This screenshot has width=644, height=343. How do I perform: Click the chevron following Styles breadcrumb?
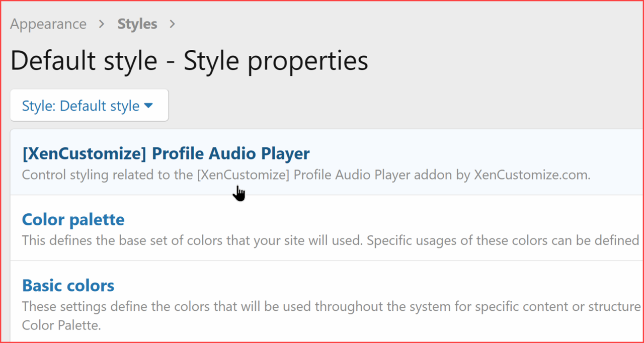coord(172,23)
